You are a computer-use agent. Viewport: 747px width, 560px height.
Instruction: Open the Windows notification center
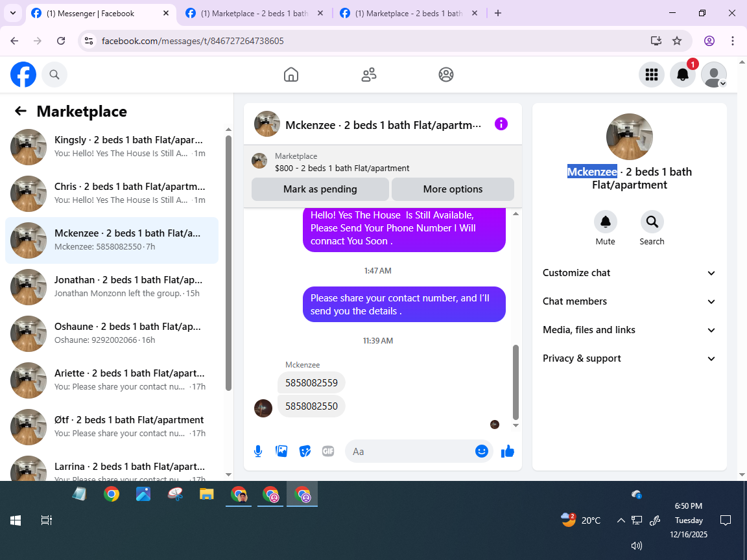click(x=726, y=520)
